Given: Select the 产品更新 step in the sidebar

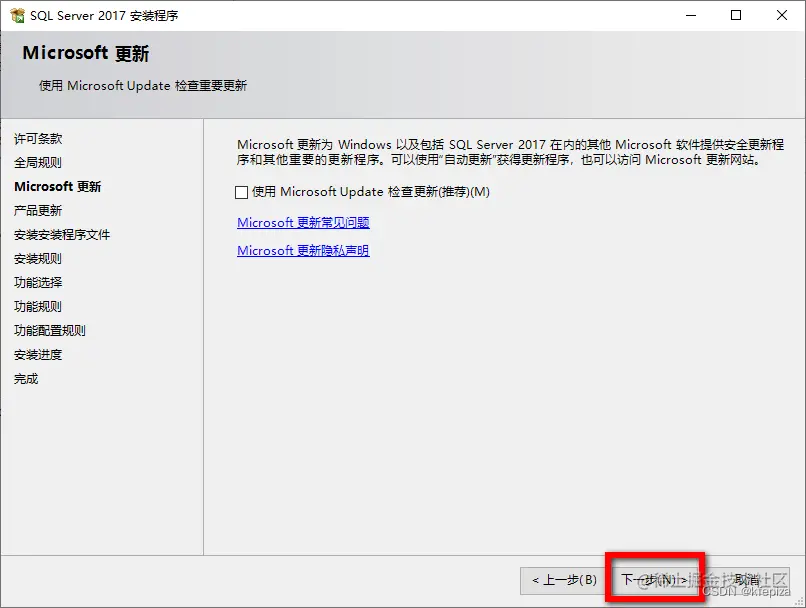Looking at the screenshot, I should pyautogui.click(x=38, y=211).
